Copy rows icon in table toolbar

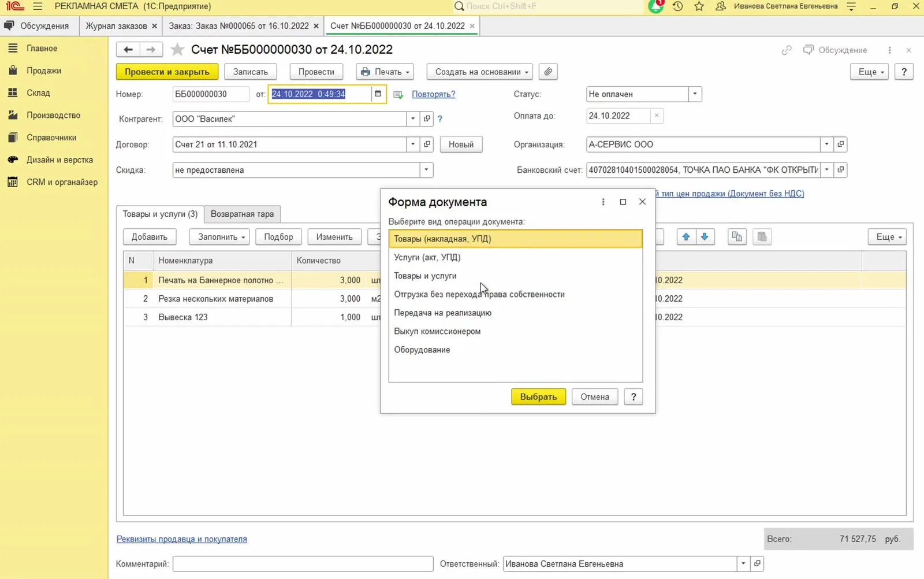point(737,237)
